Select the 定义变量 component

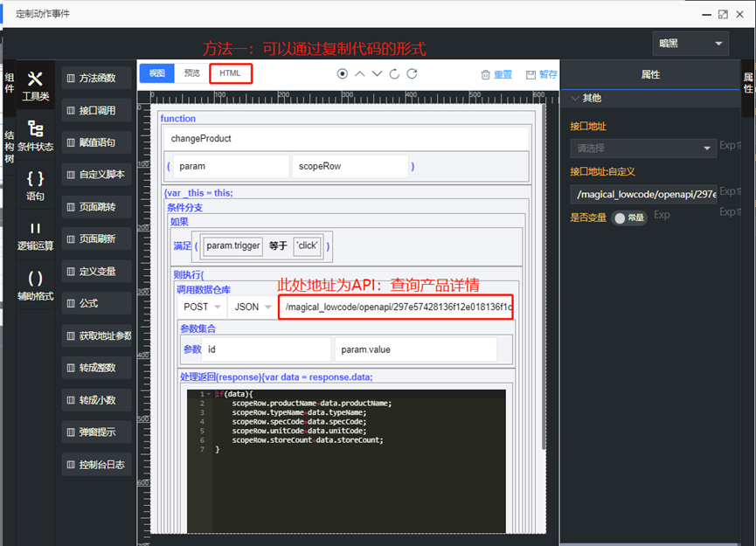pyautogui.click(x=97, y=272)
